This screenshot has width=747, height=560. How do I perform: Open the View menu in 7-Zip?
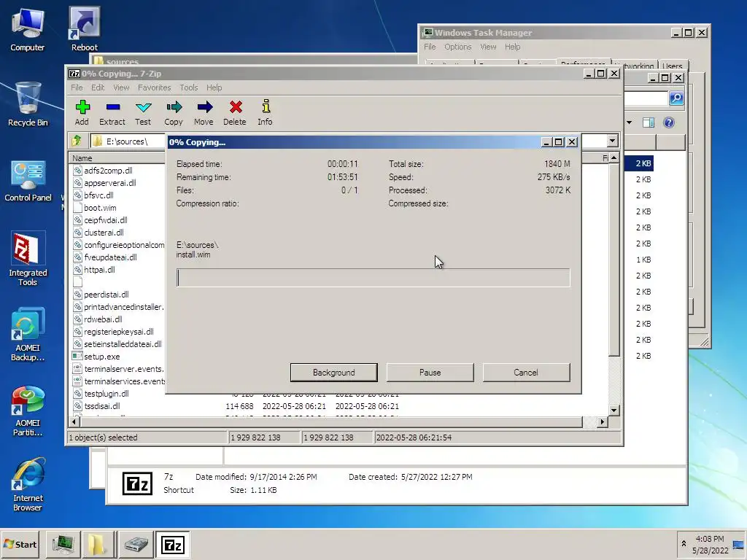pos(121,87)
